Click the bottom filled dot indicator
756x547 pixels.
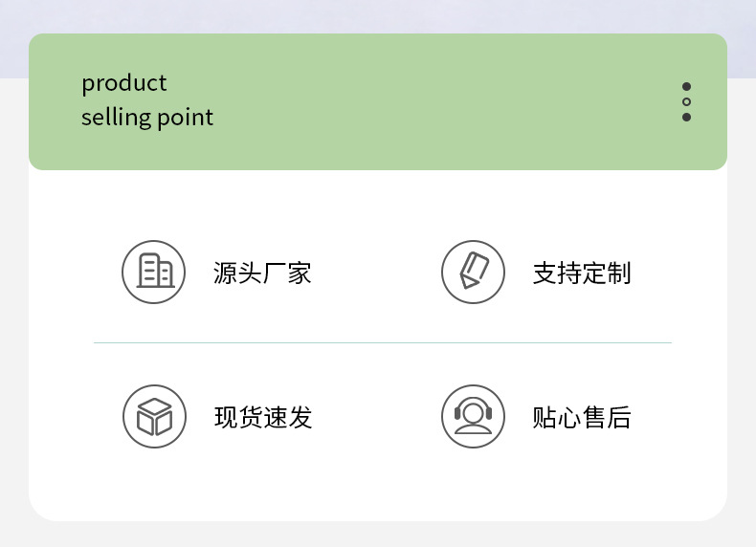click(x=686, y=117)
